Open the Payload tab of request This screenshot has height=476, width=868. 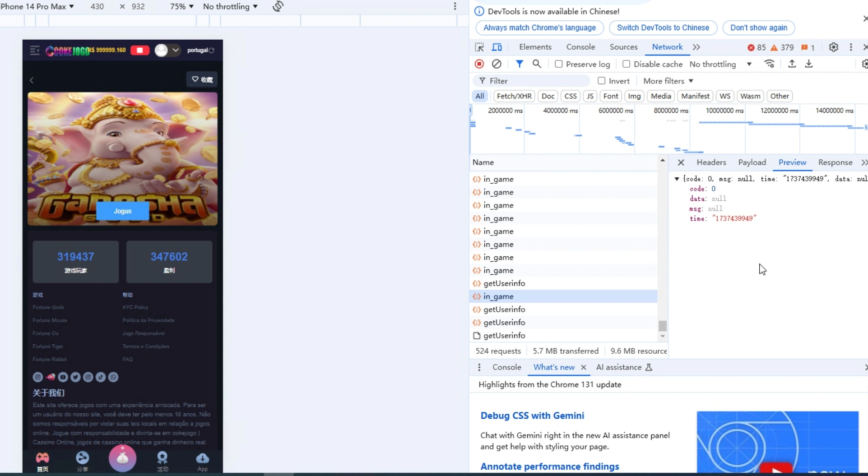pos(752,162)
